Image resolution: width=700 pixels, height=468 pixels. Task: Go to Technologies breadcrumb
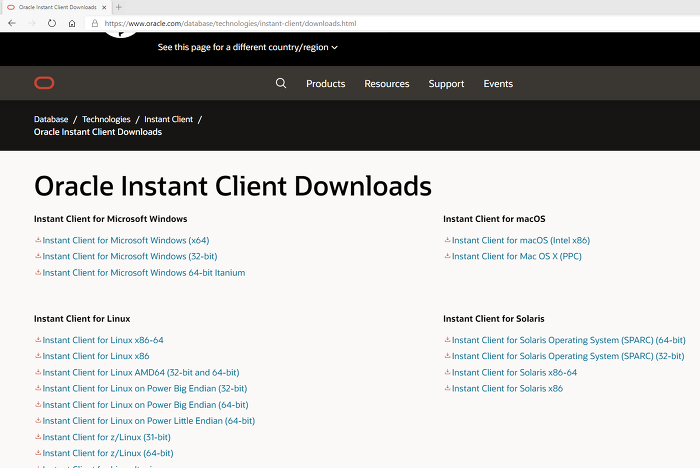[106, 120]
